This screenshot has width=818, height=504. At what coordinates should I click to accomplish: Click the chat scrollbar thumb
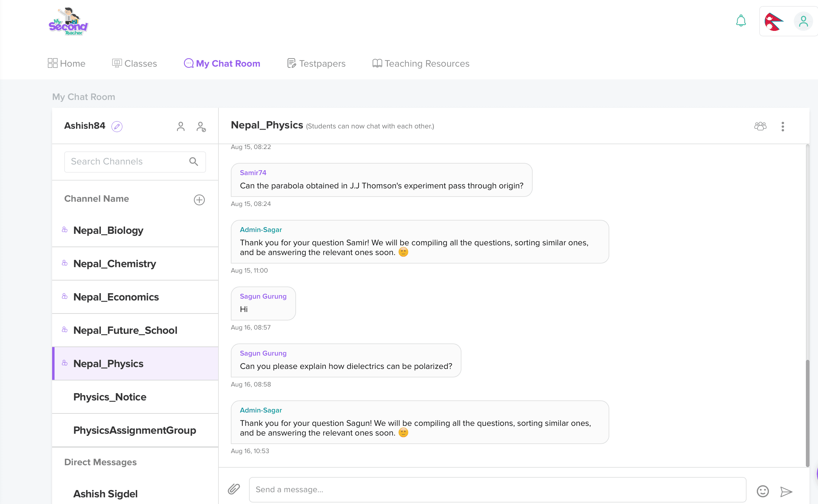[x=807, y=413]
